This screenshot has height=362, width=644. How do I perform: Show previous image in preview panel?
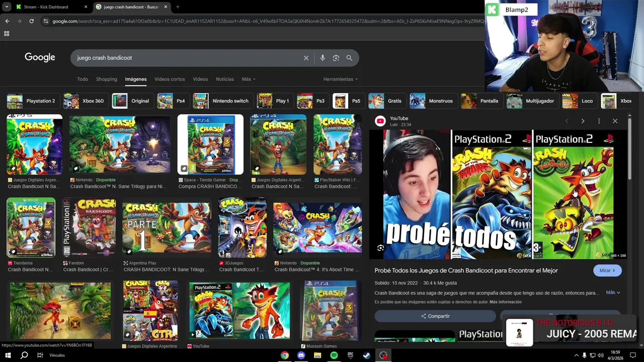[x=567, y=121]
